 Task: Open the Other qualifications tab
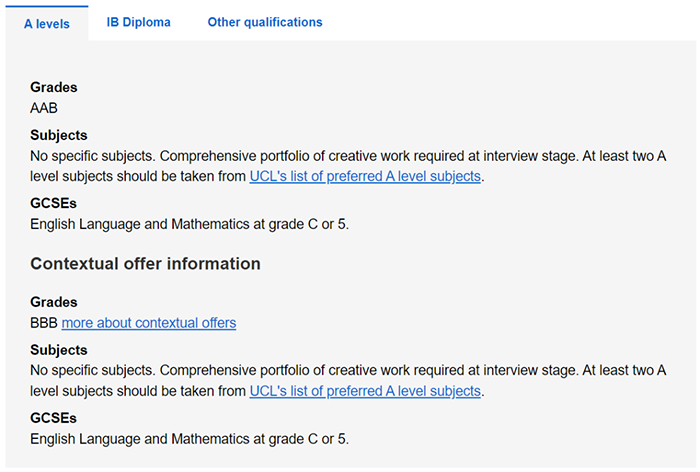click(265, 22)
